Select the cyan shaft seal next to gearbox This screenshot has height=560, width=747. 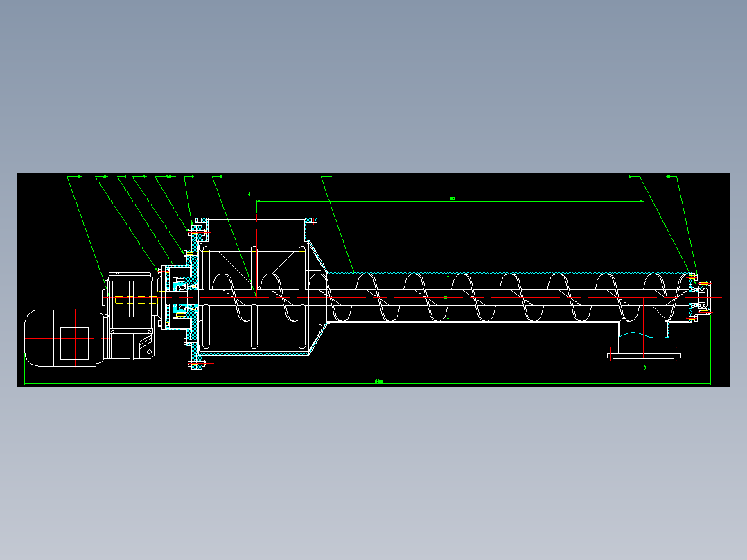(x=181, y=297)
